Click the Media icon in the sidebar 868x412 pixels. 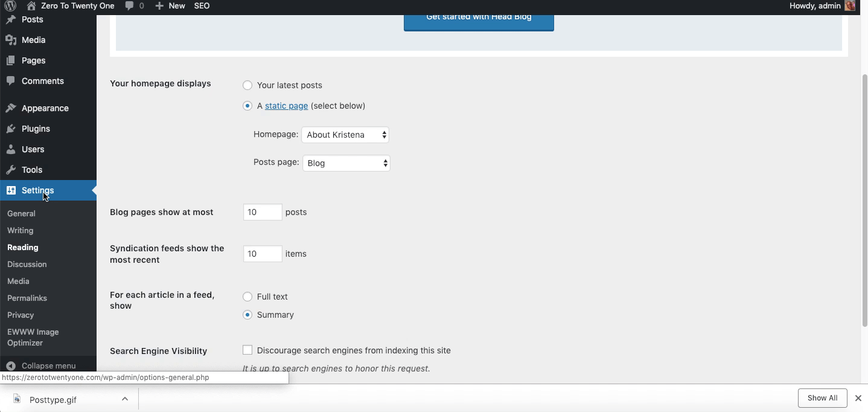[x=11, y=40]
